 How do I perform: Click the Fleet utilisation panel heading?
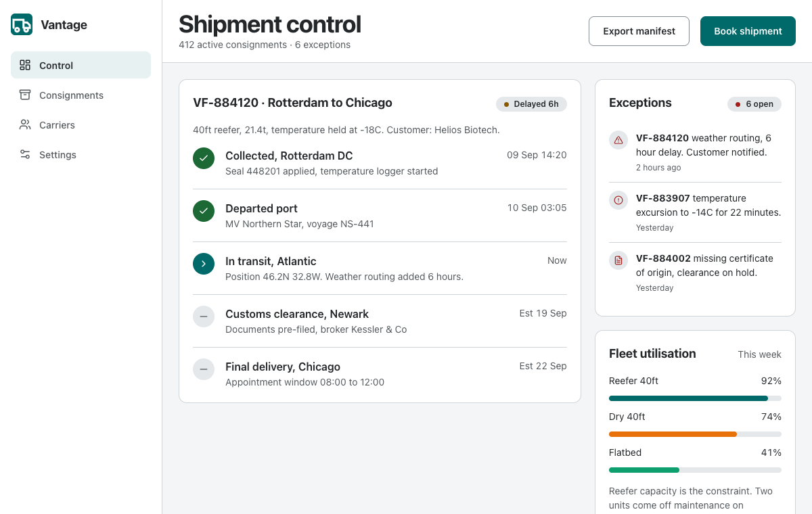point(652,353)
